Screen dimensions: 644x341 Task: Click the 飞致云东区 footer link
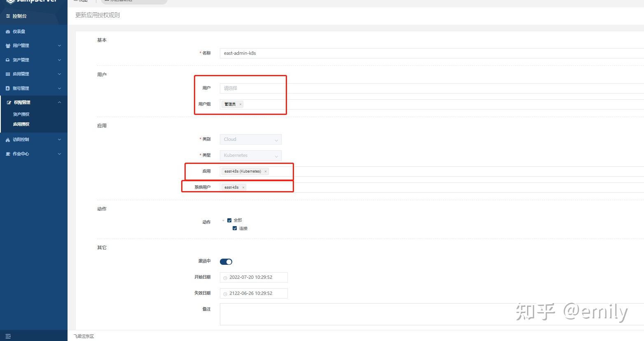tap(83, 336)
